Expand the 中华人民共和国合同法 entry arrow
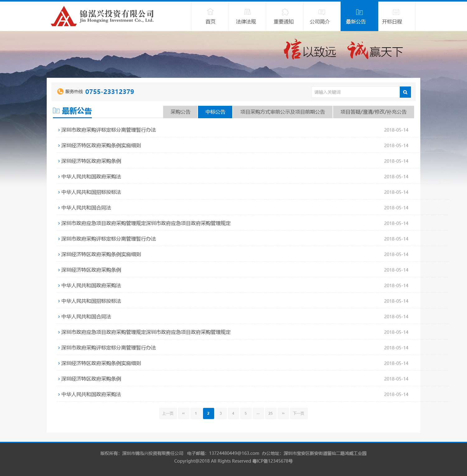Viewport: 467px width, 476px height. tap(59, 208)
